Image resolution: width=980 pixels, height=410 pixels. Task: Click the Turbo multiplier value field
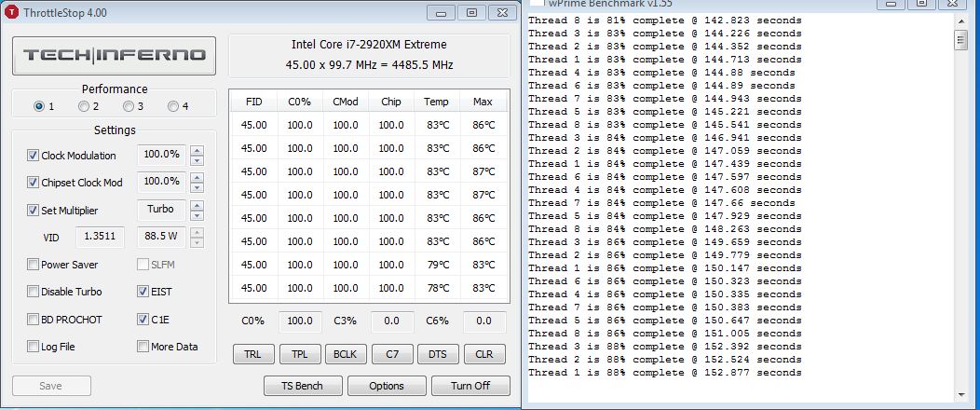(161, 210)
